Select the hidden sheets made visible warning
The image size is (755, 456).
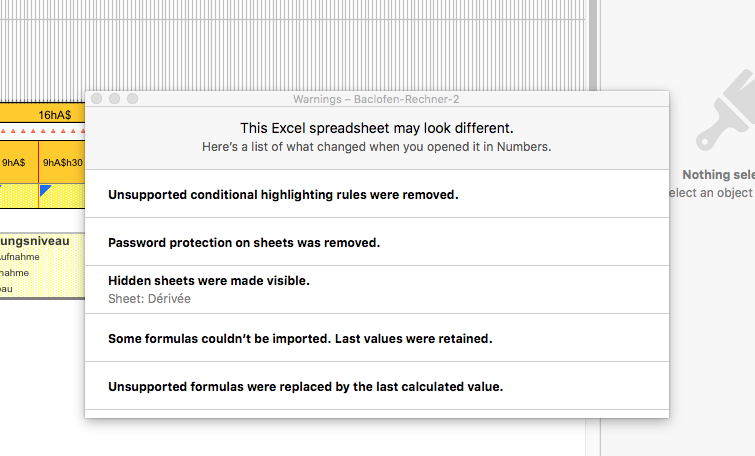tap(209, 281)
